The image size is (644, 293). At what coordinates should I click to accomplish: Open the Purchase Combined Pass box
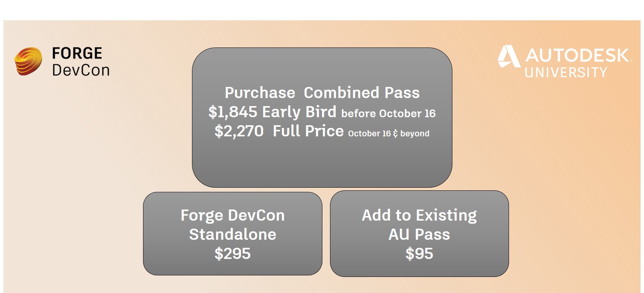click(x=322, y=118)
